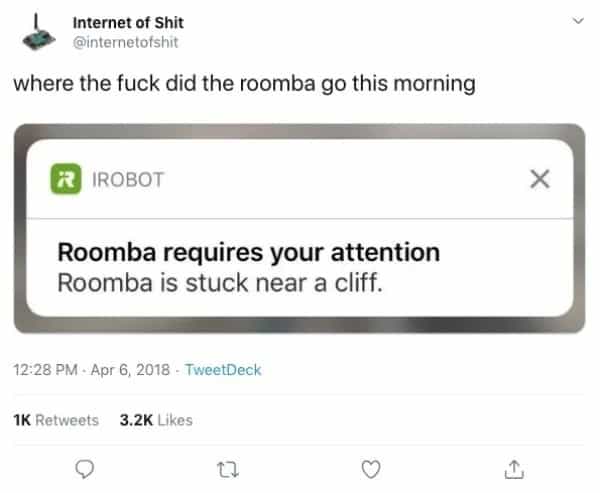Open the TweetDeck source link
Screen dimensions: 600x493
coord(223,370)
